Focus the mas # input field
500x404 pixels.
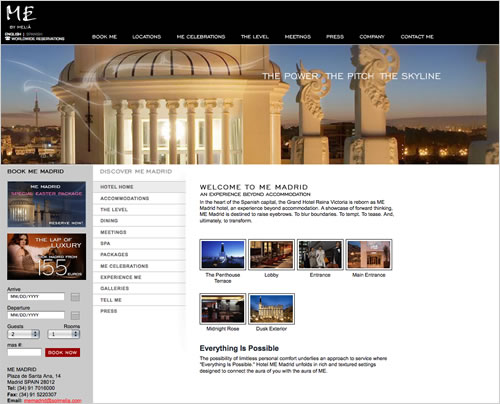coord(24,352)
